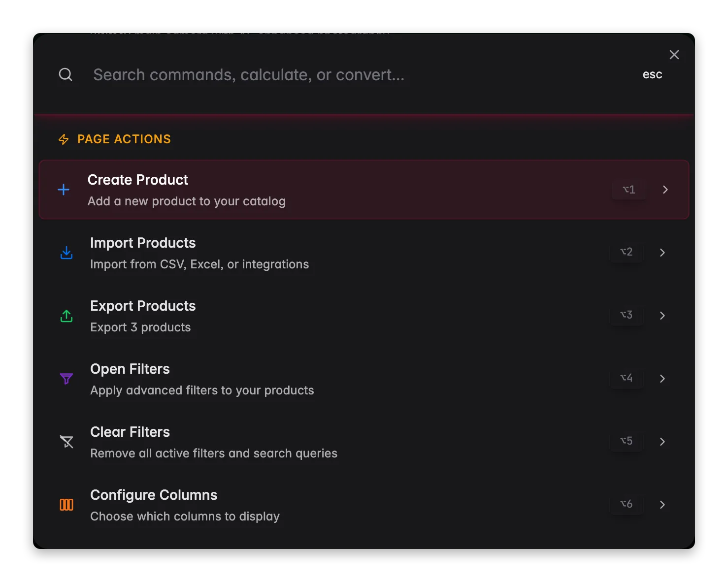This screenshot has height=582, width=728.
Task: Click the ⌥3 shortcut badge
Action: (x=627, y=315)
